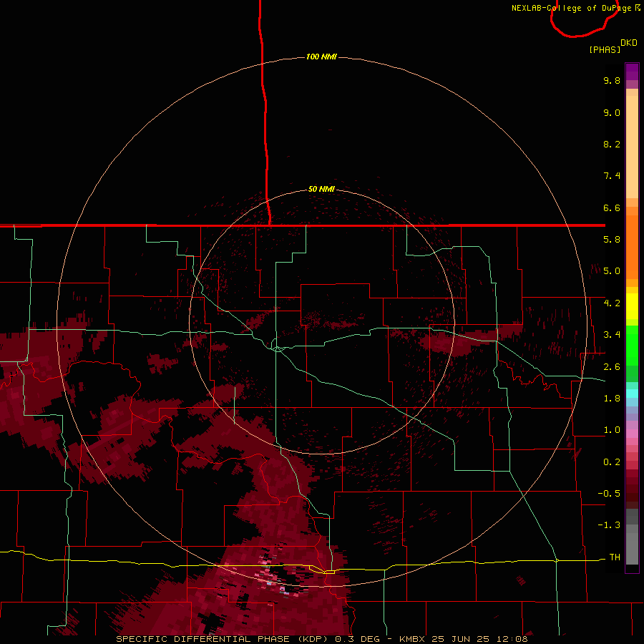Select the -1.3 scale value
Viewport: 644px width, 644px height.
(x=609, y=525)
